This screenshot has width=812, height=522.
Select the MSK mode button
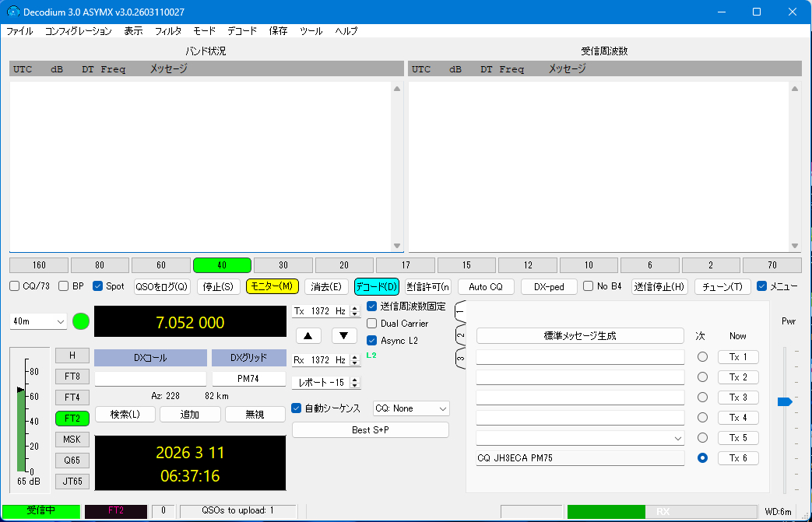[72, 440]
